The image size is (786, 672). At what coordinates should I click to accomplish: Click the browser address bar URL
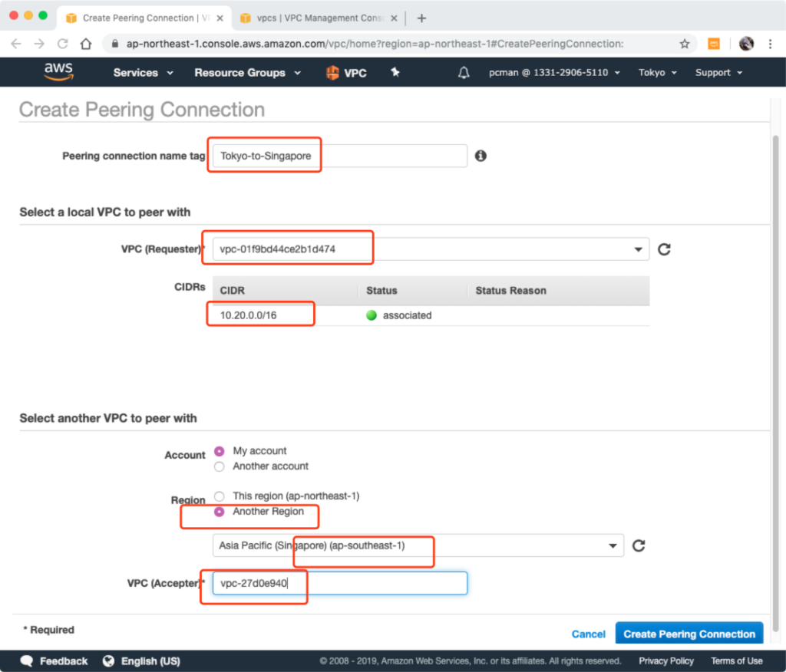click(375, 44)
